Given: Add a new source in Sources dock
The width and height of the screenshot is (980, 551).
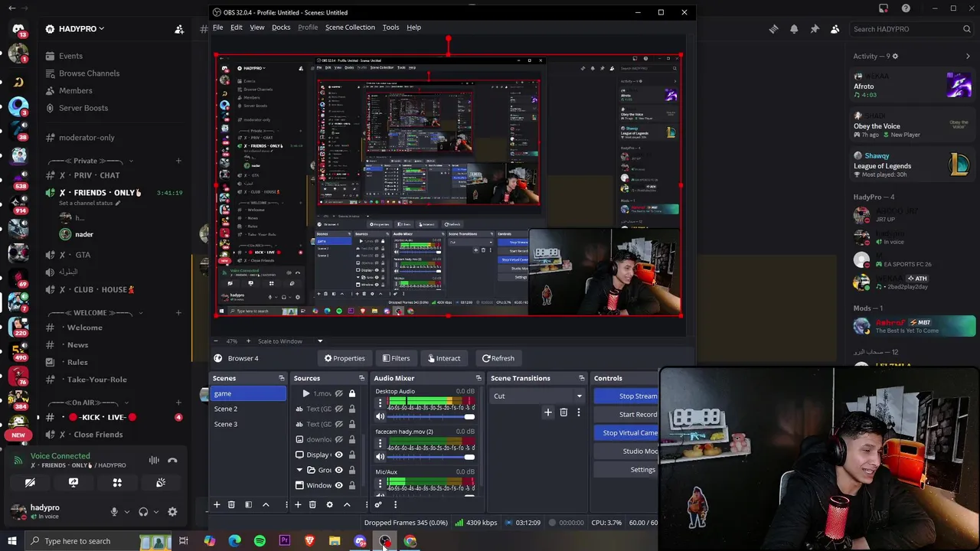Looking at the screenshot, I should pos(298,504).
